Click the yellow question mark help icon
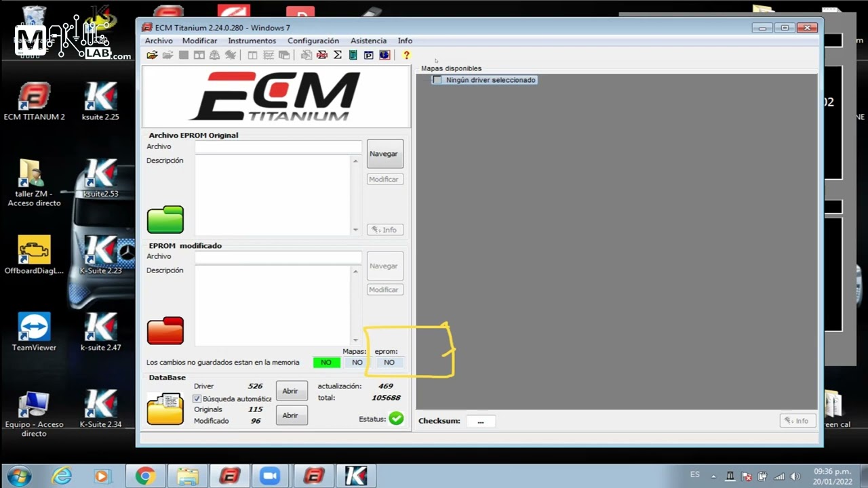Viewport: 868px width, 488px height. point(406,55)
